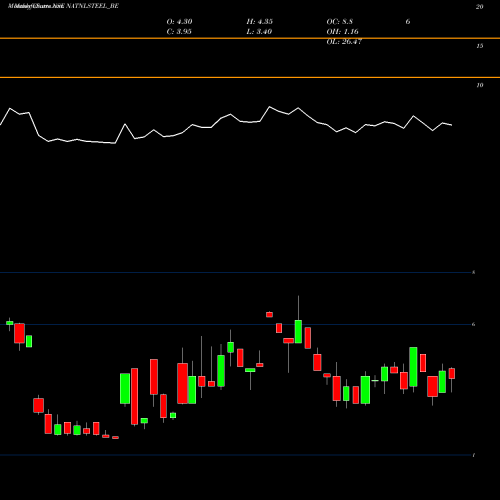Image resolution: width=500 pixels, height=500 pixels.
Task: Click the 'OH: 1.16' value
Action: 342,32
